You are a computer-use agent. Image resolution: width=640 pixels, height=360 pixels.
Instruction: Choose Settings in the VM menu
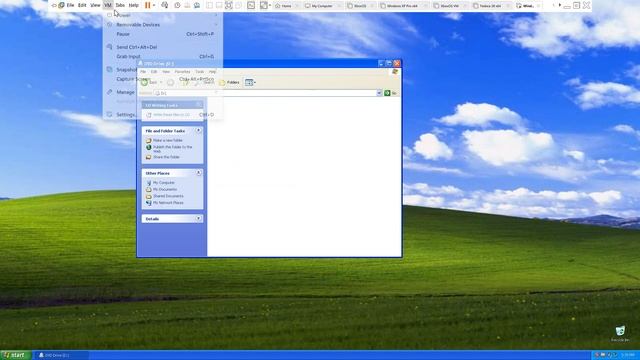(163, 115)
